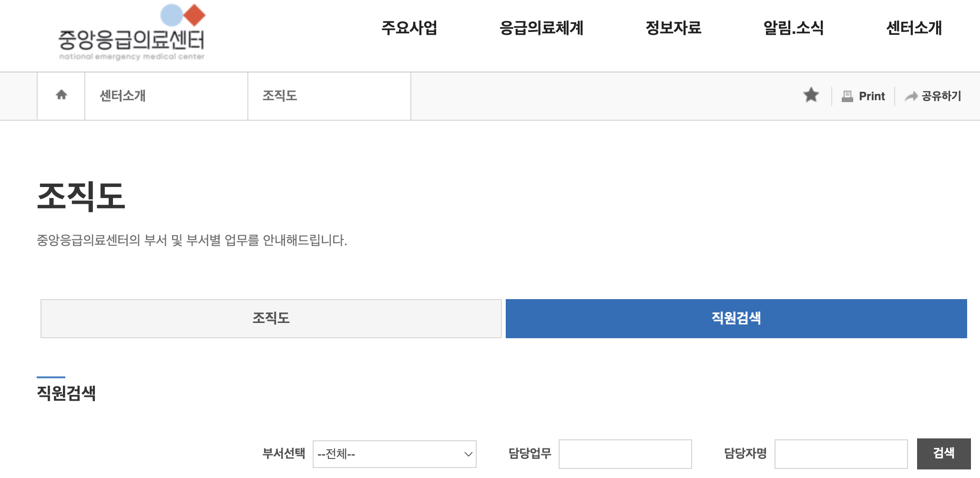Expand the department selection combo box

(x=394, y=454)
